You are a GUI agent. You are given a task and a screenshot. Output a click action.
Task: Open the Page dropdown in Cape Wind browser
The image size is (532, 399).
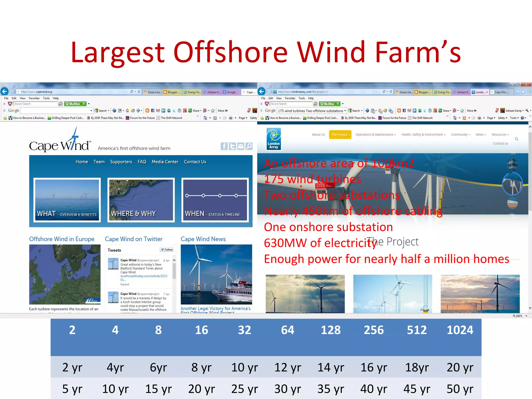pyautogui.click(x=243, y=118)
